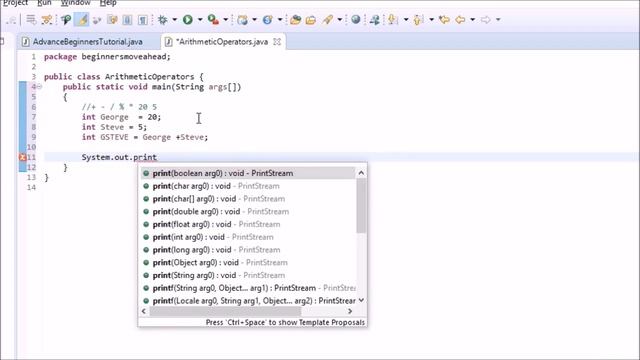Click the green Run button icon
Image resolution: width=640 pixels, height=360 pixels.
click(188, 20)
